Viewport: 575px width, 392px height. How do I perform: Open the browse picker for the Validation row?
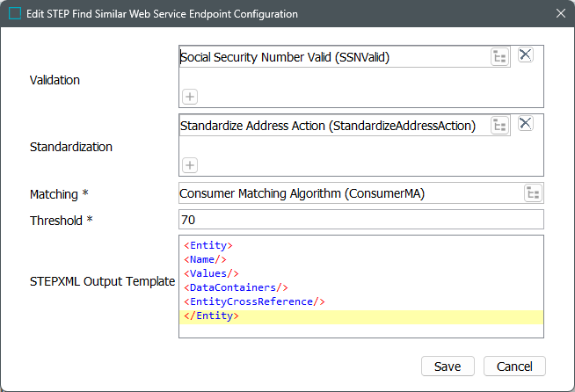click(499, 57)
